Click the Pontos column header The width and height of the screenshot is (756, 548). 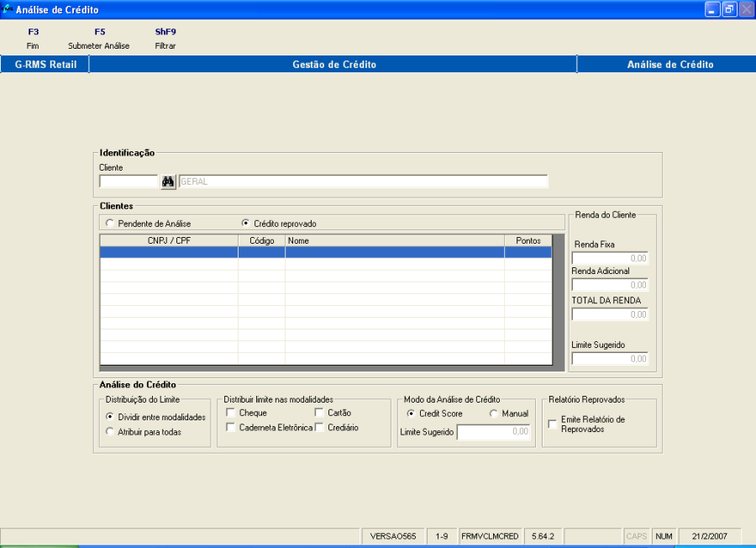528,240
